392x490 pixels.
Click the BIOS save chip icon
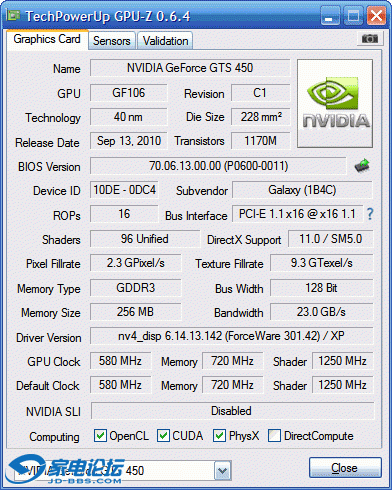pos(362,166)
